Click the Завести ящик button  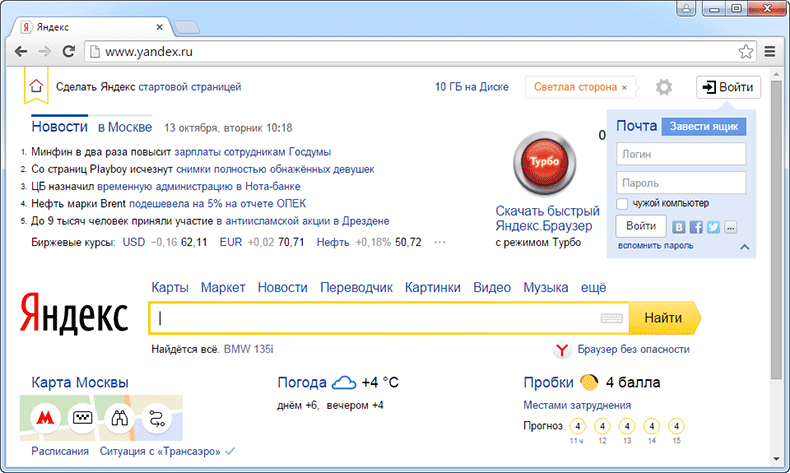(703, 126)
